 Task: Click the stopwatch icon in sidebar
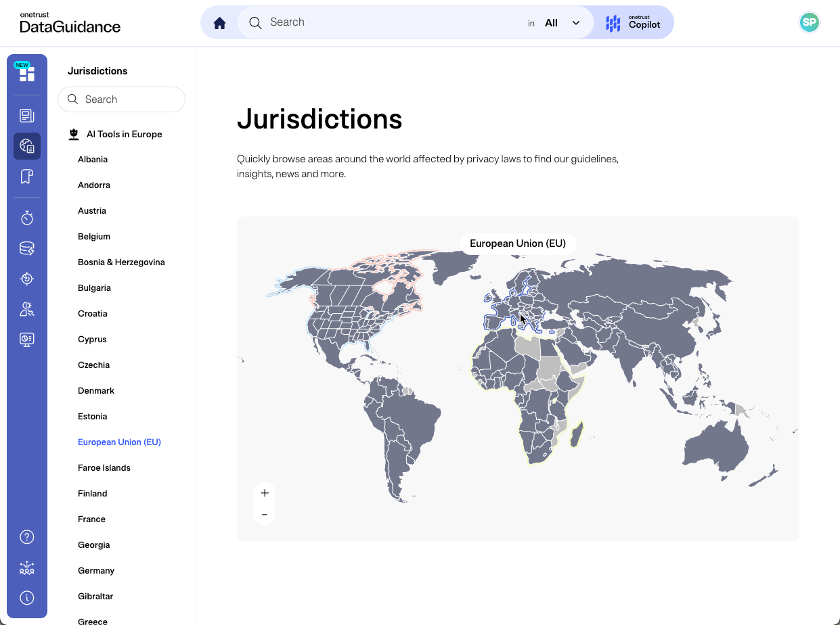(27, 218)
